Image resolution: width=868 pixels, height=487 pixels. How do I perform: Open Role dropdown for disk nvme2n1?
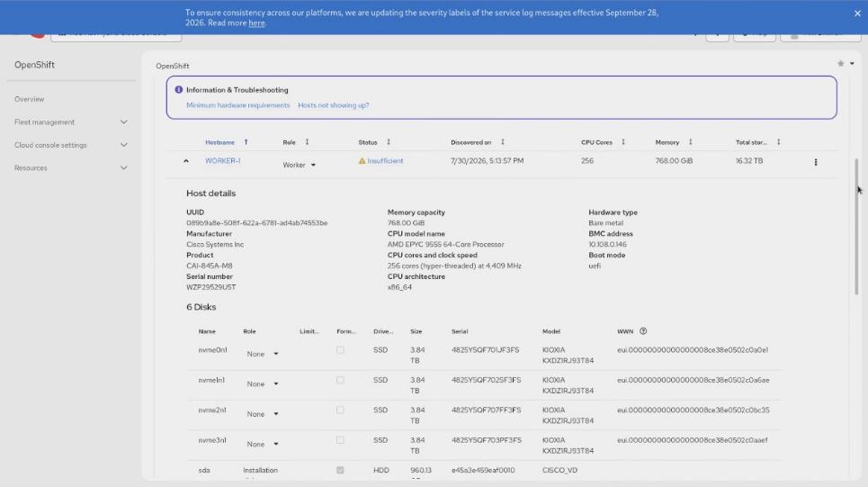click(x=263, y=414)
